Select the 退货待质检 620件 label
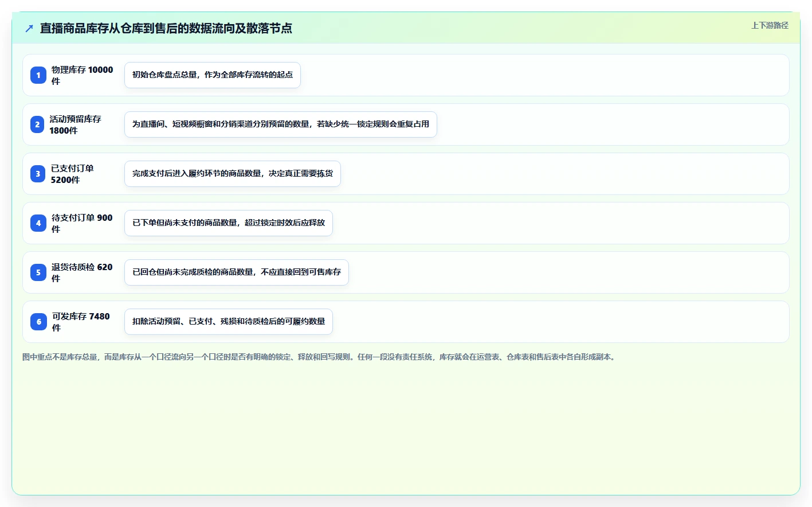 coord(82,272)
